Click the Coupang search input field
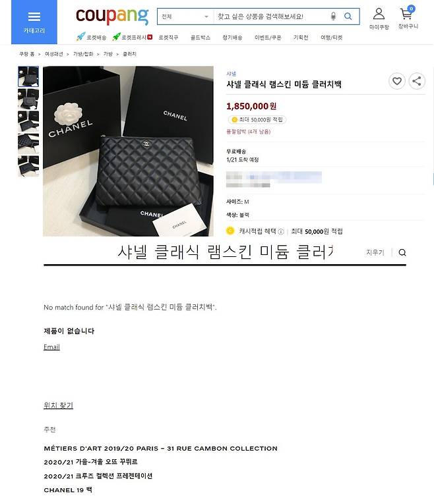The width and height of the screenshot is (434, 504). coord(272,16)
